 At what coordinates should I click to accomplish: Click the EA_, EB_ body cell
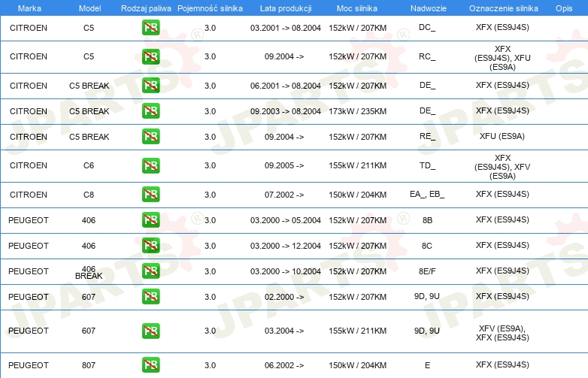pos(427,195)
